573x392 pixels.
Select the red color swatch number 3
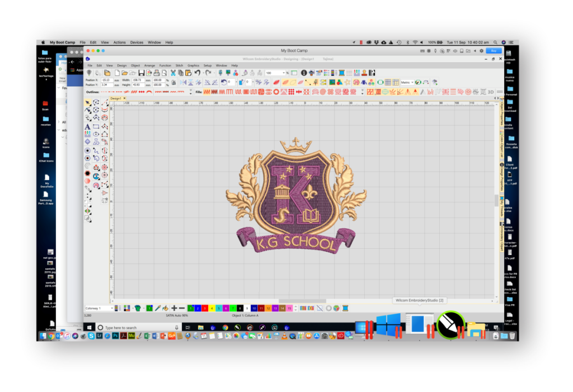click(205, 308)
